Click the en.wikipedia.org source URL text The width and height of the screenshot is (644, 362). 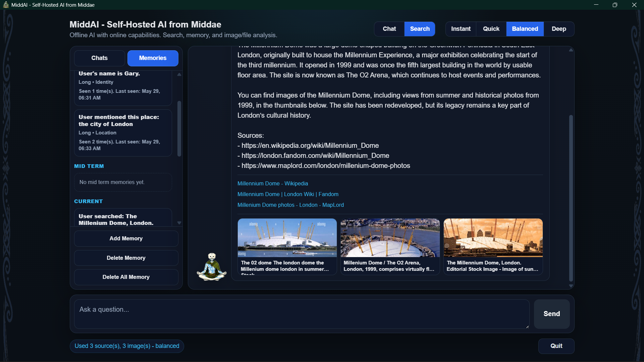click(x=310, y=145)
